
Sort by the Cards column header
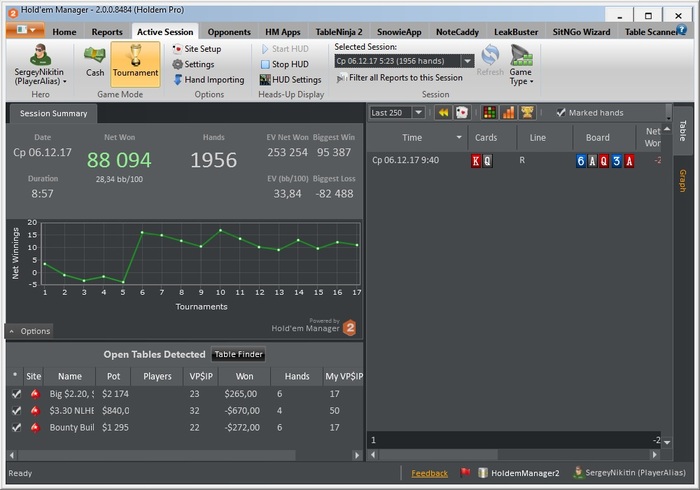(486, 138)
